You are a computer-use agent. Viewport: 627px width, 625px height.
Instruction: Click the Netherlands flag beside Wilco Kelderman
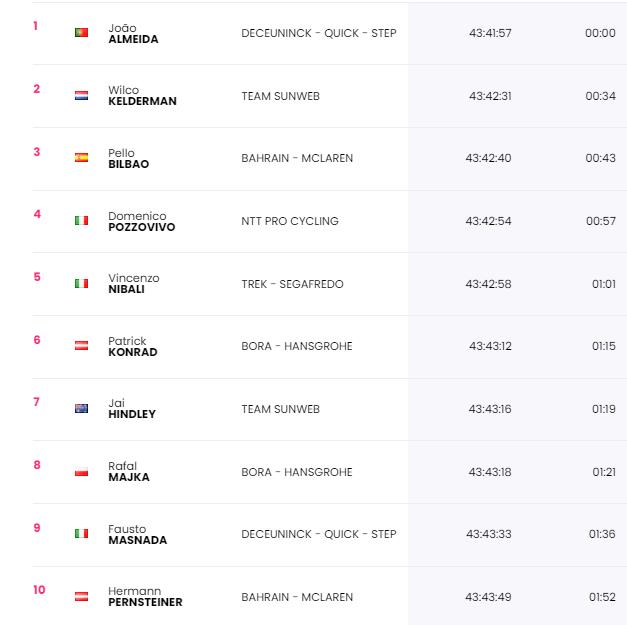(x=81, y=96)
